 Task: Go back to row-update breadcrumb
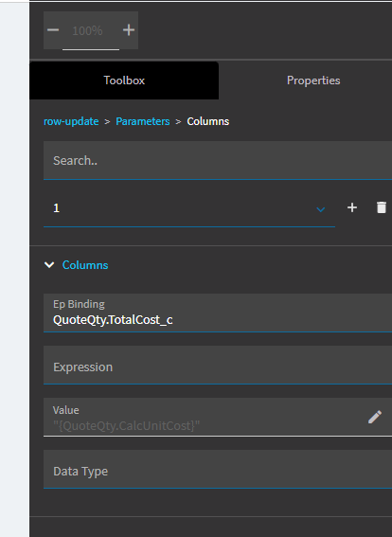pos(71,121)
